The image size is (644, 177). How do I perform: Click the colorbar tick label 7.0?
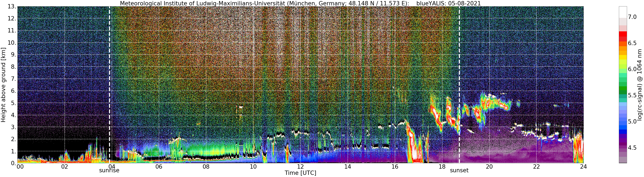[x=632, y=17]
